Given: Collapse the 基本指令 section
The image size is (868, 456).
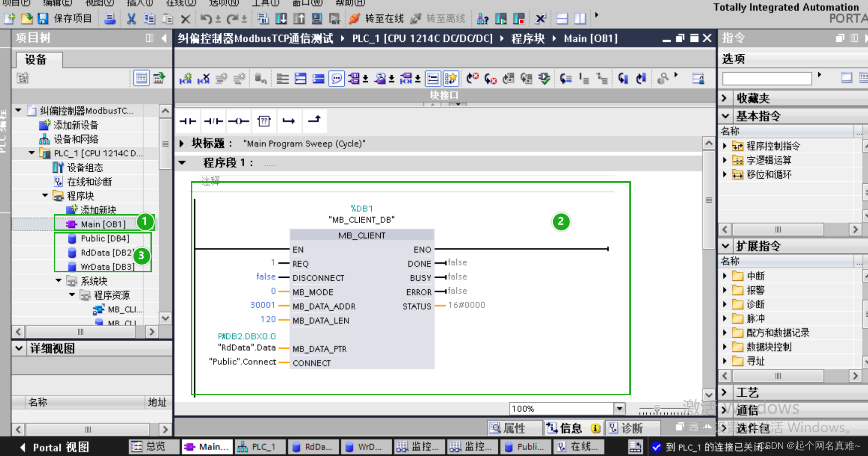Looking at the screenshot, I should [x=725, y=116].
